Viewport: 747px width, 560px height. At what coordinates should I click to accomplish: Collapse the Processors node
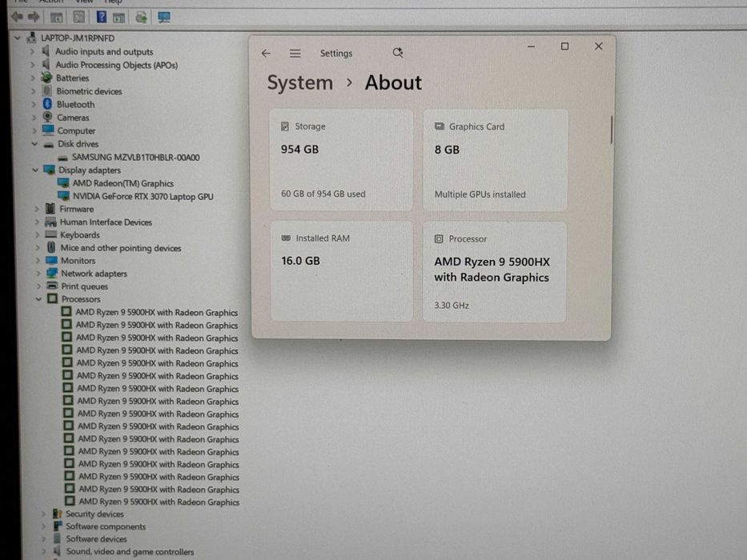click(38, 298)
